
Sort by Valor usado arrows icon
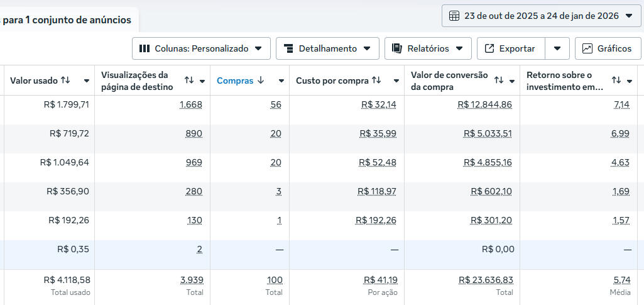[x=65, y=80]
